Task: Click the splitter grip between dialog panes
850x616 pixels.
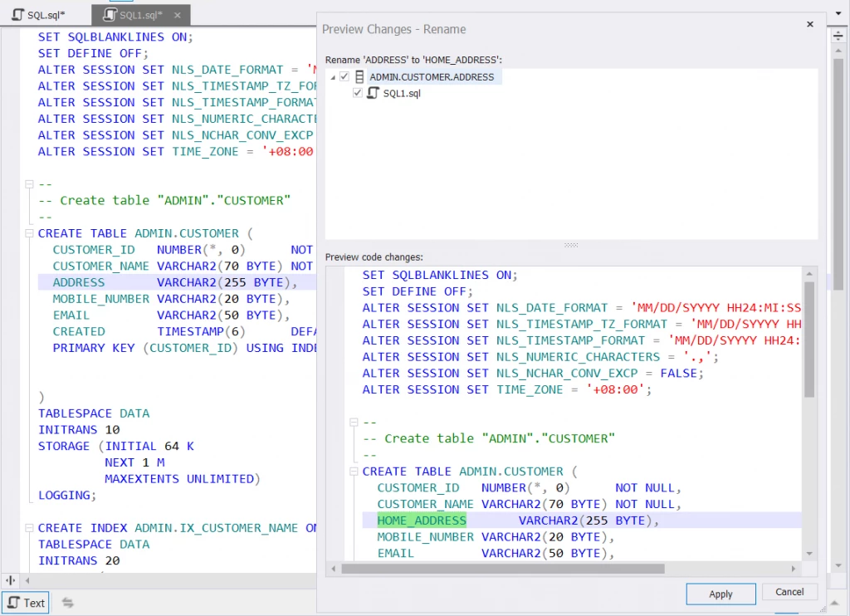Action: (x=571, y=245)
